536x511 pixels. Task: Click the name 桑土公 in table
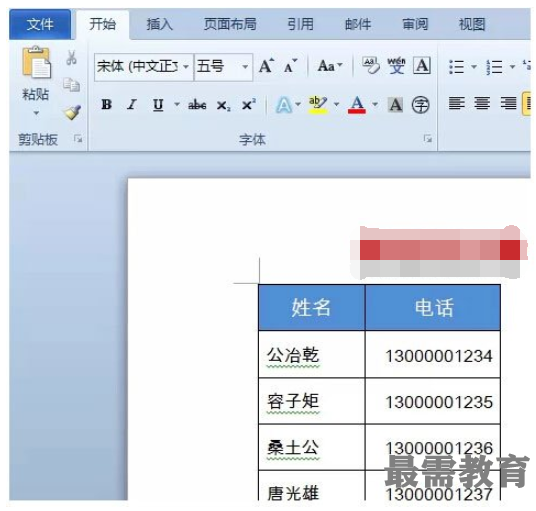(293, 448)
